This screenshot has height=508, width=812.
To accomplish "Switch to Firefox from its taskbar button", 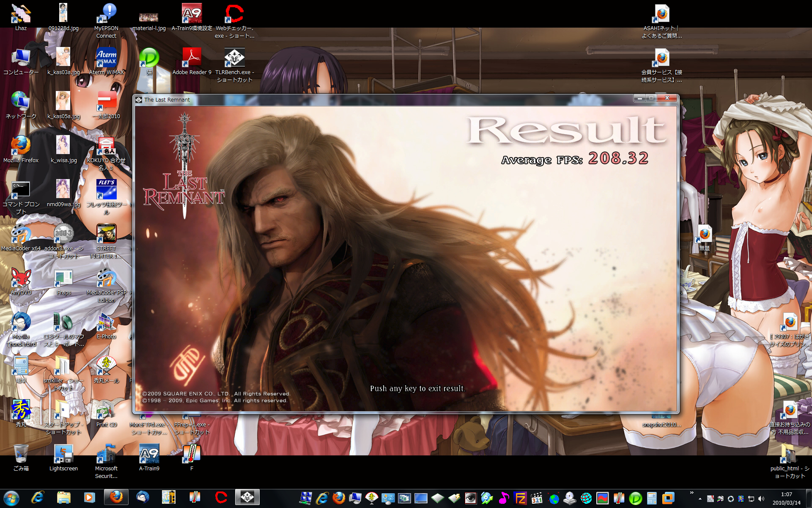I will point(116,498).
